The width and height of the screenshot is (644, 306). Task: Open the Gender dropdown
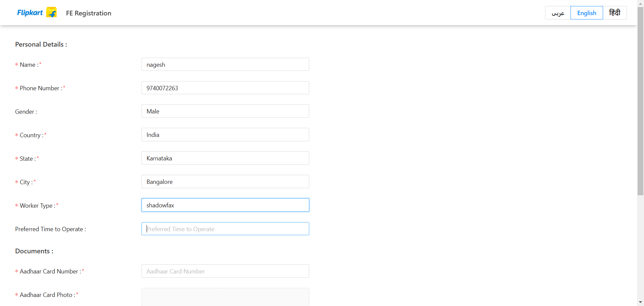(x=225, y=111)
